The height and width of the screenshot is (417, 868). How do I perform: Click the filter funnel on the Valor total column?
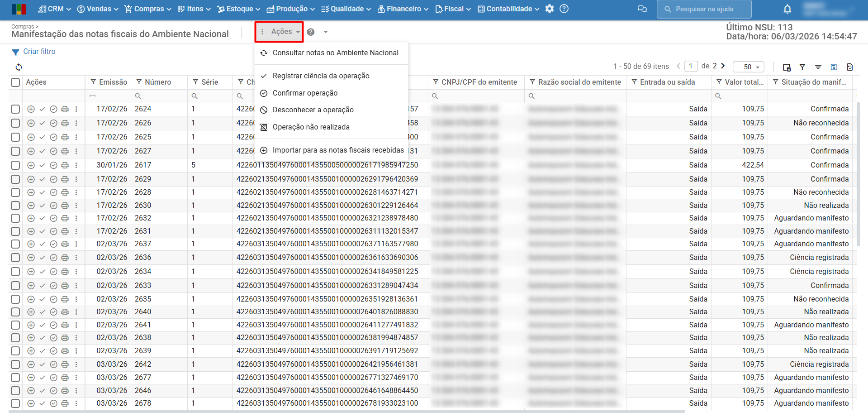(719, 82)
